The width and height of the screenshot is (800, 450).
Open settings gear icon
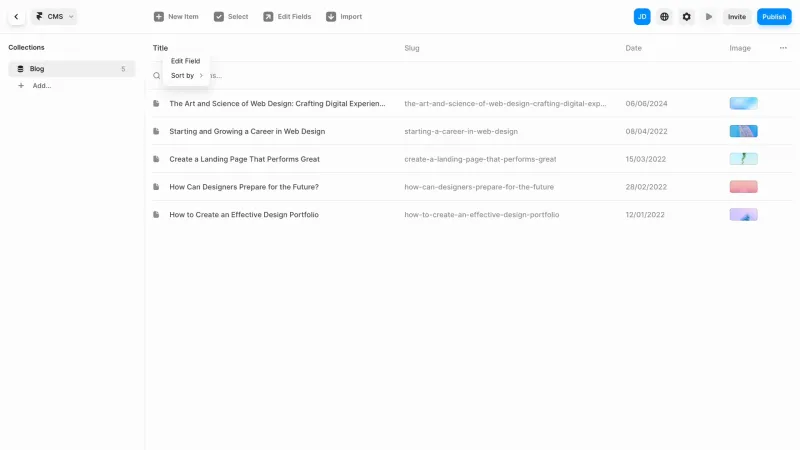coord(687,17)
